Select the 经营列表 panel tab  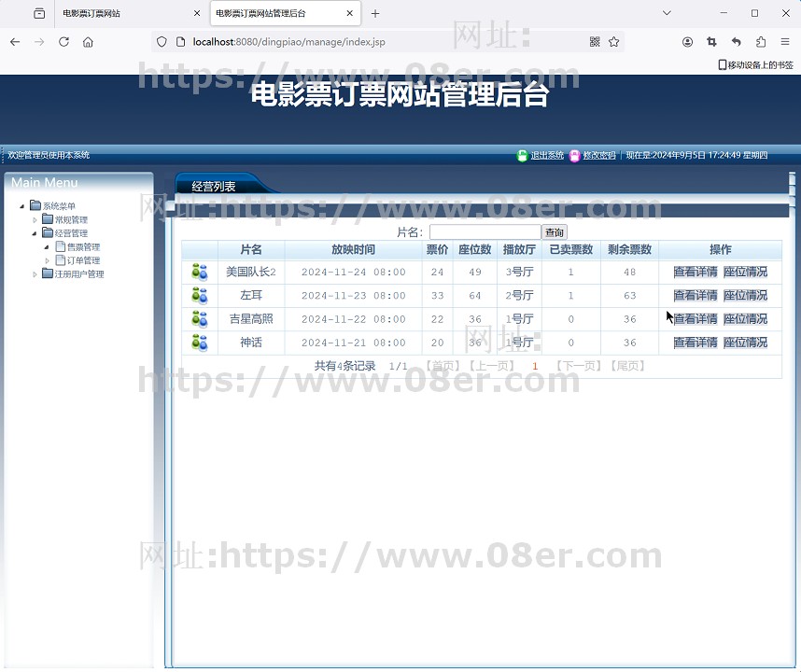point(214,187)
